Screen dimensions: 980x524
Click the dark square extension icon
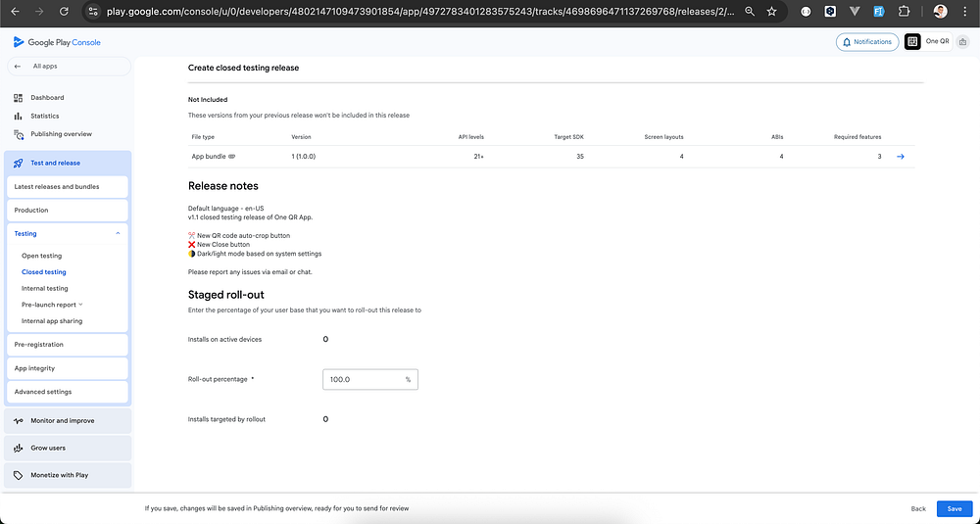pyautogui.click(x=830, y=11)
